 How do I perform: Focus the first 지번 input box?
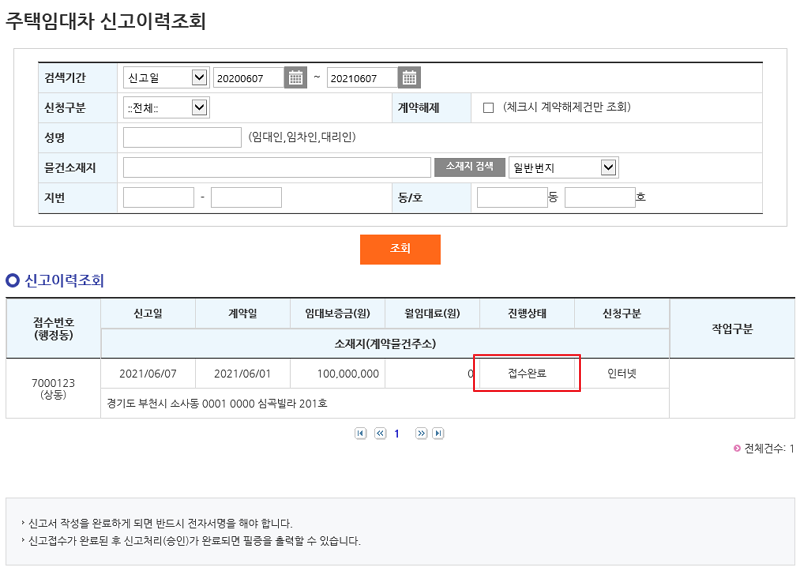159,197
